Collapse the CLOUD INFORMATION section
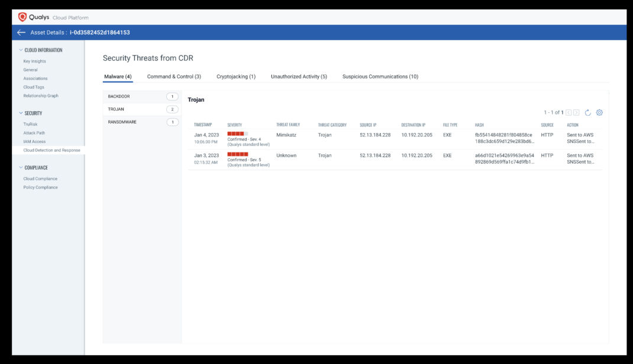The image size is (633, 364). (41, 50)
